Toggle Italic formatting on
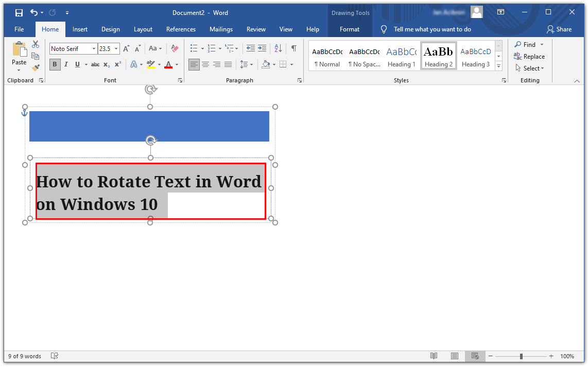Screen dimensions: 588x367 point(66,64)
